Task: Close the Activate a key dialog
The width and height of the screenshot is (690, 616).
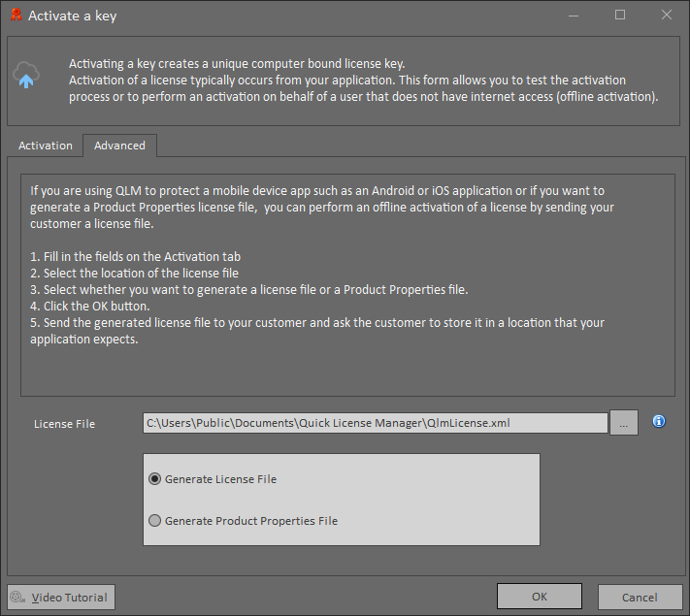Action: [x=667, y=15]
